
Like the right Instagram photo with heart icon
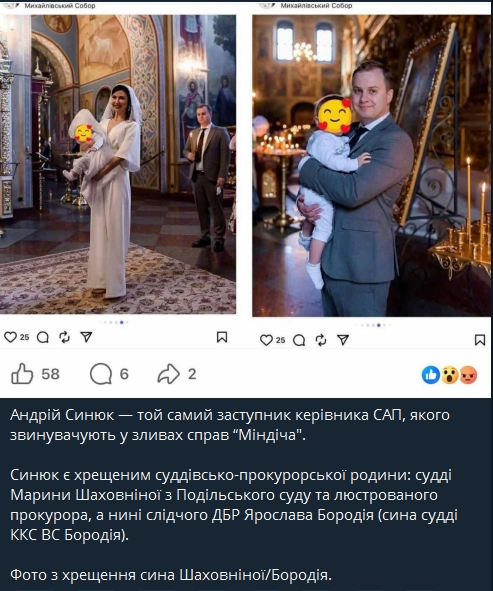[266, 340]
